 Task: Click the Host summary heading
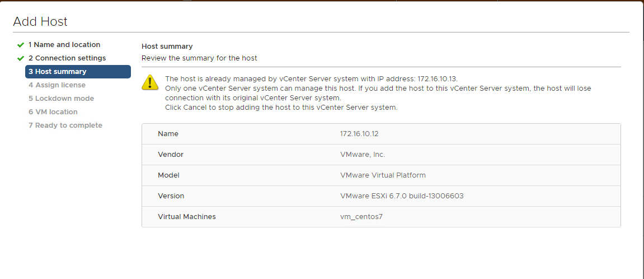tap(167, 46)
